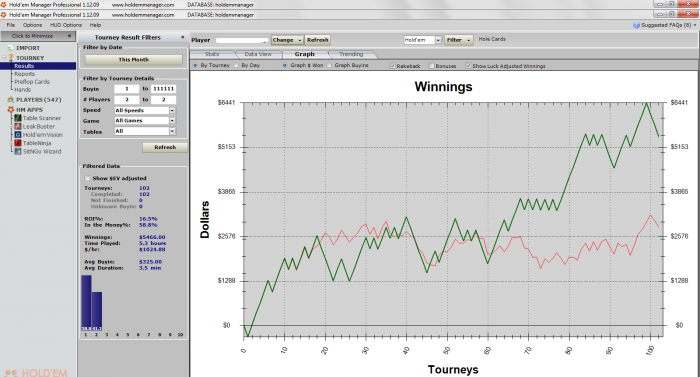Select the Graph Buyins radio button
The image size is (700, 377).
[x=329, y=65]
